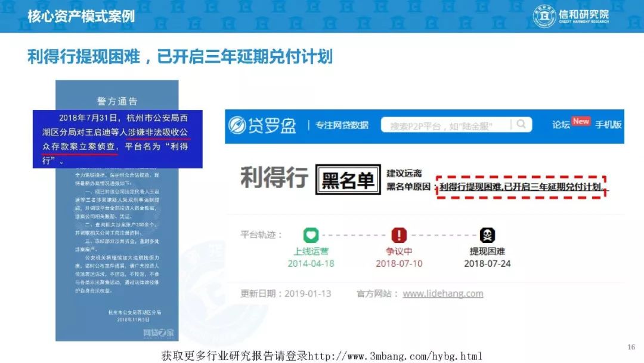Screen dimensions: 644x363
Task: Click the search P2P platform input field
Action: 456,125
